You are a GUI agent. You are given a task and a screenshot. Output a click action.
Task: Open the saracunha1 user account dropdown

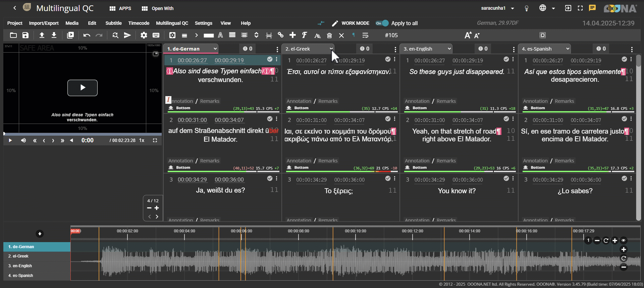coord(497,8)
